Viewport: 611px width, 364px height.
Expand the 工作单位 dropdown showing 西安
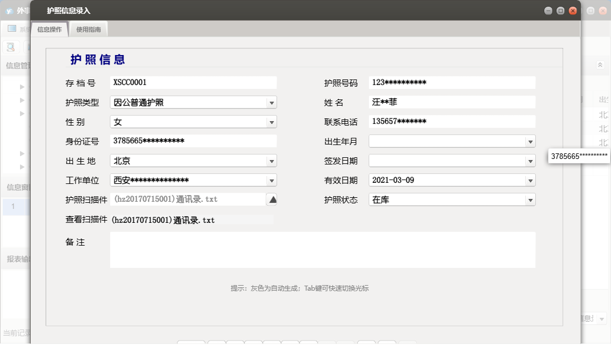click(x=272, y=179)
